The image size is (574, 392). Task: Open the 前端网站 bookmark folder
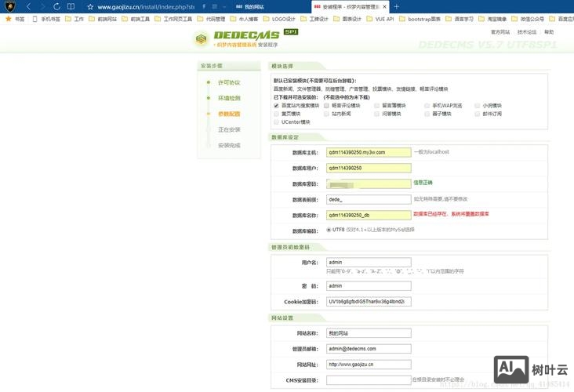(103, 19)
